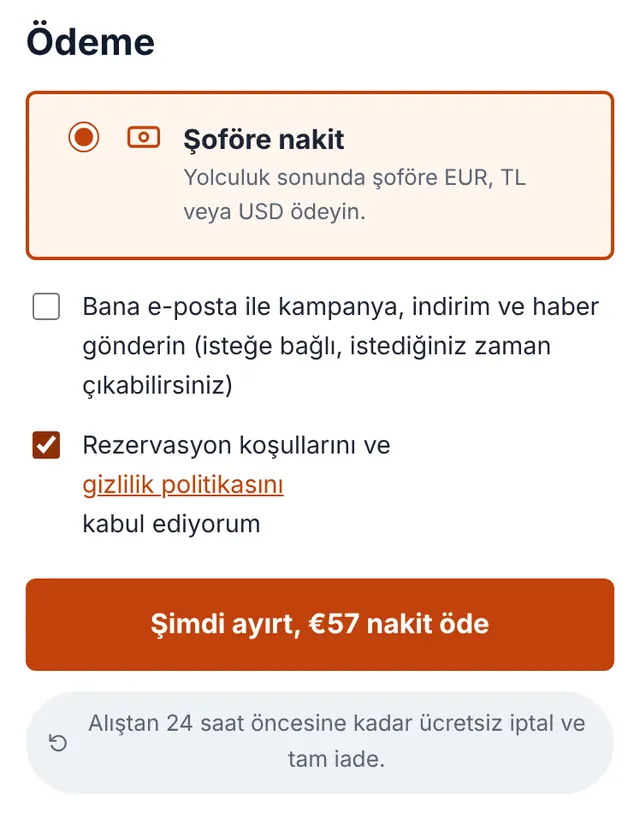Click the Yolculuk sonunda şoföre payment description

pos(355,194)
